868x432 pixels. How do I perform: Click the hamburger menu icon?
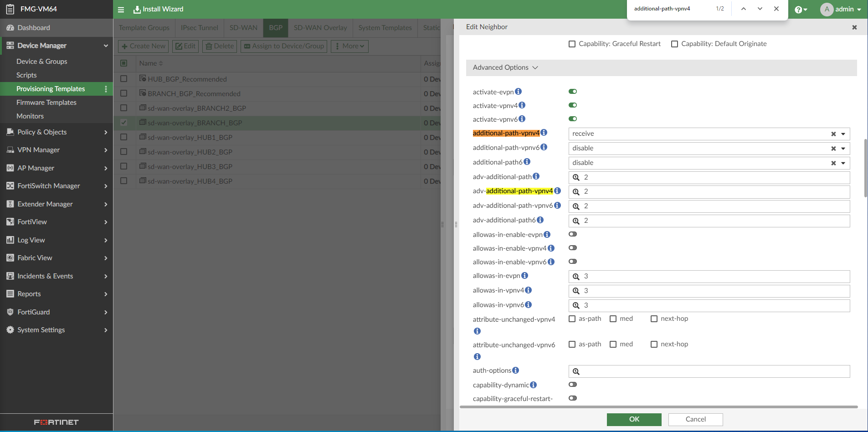click(x=121, y=9)
